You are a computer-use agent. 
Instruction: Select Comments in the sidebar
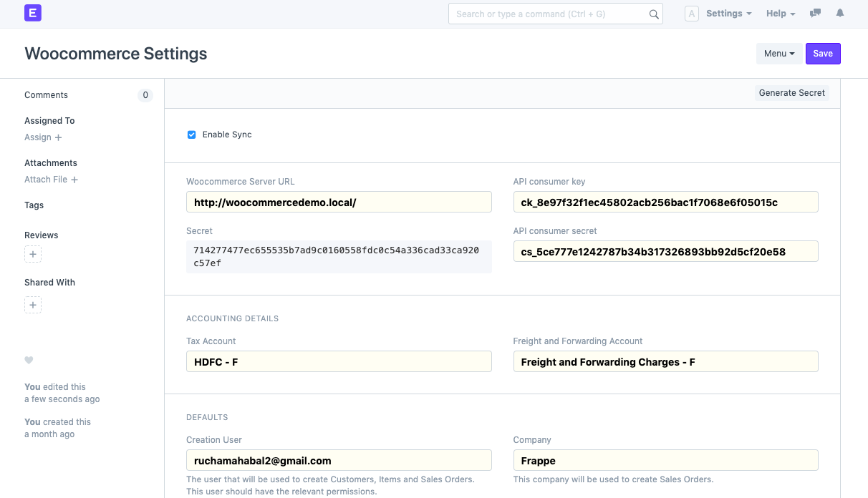(46, 94)
